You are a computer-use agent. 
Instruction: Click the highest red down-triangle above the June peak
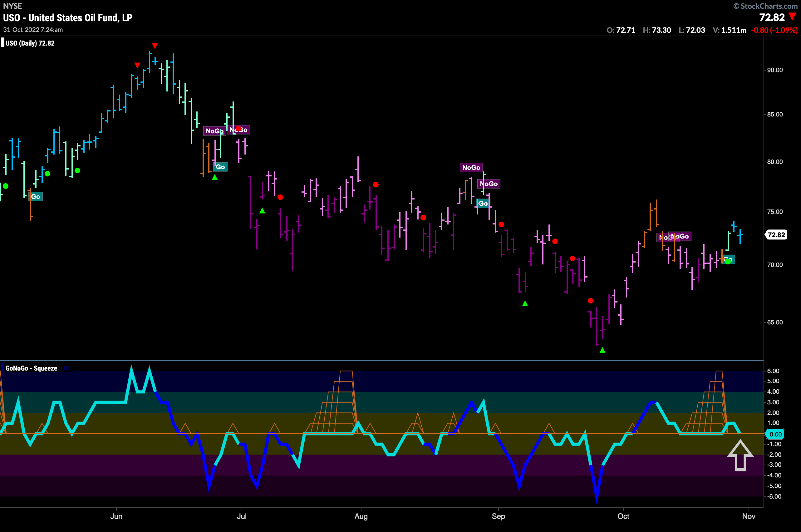[x=155, y=46]
